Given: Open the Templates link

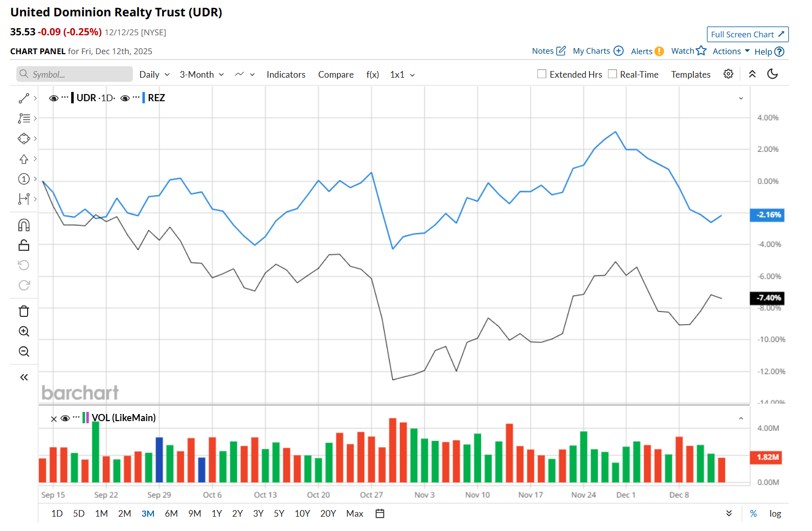Looking at the screenshot, I should point(691,75).
